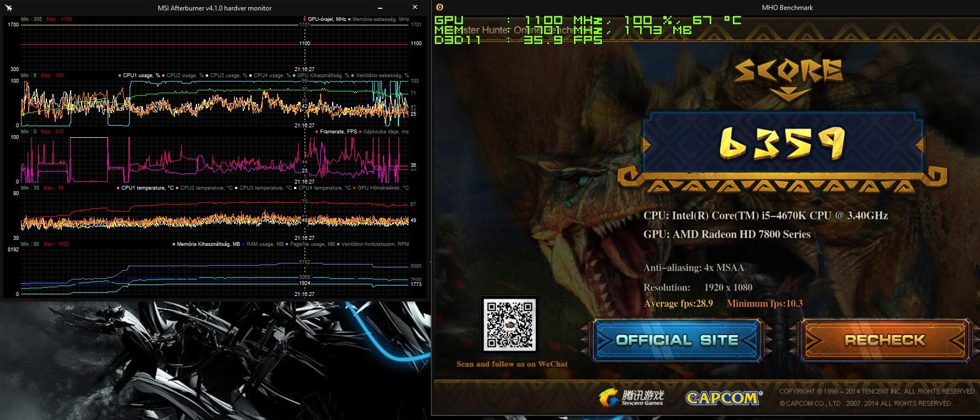Click the CPU Intel Core i5-4670K text line
980x420 pixels.
point(765,216)
